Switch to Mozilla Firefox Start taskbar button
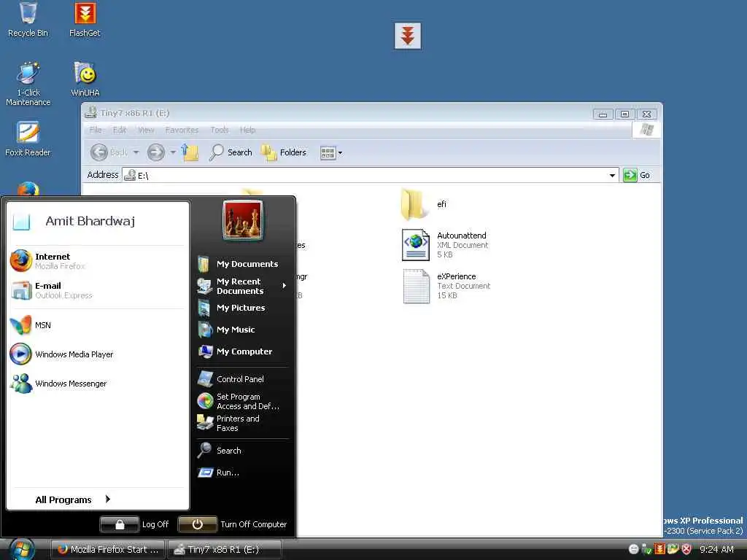 108,550
